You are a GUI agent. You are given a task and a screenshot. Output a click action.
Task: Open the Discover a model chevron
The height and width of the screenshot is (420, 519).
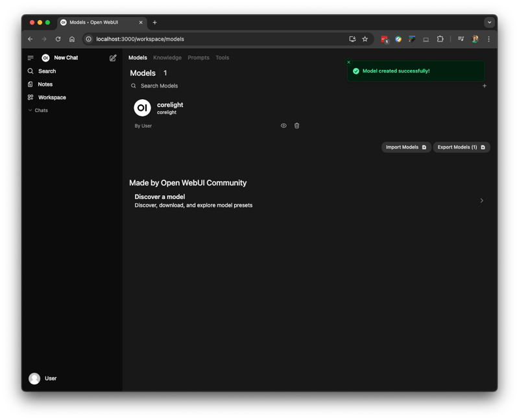tap(481, 201)
